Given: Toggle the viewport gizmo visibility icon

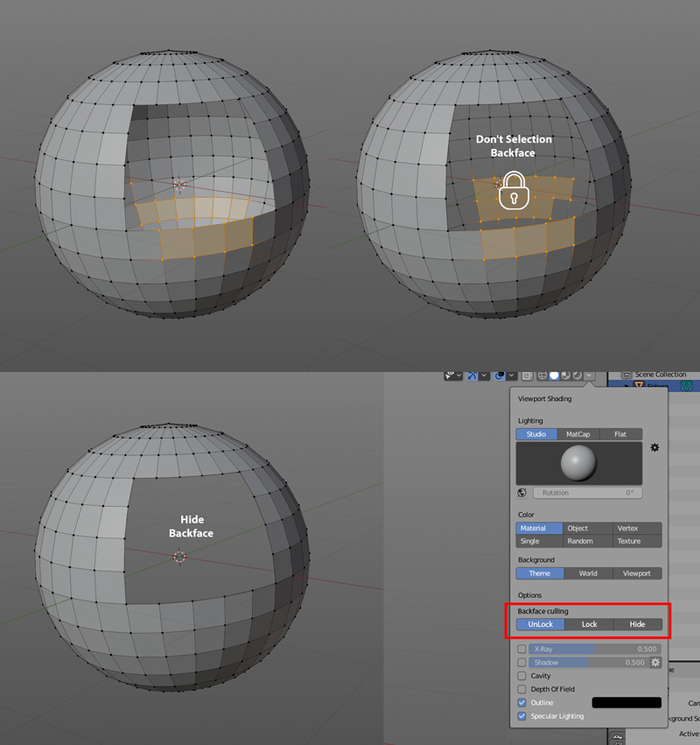Looking at the screenshot, I should coord(472,376).
